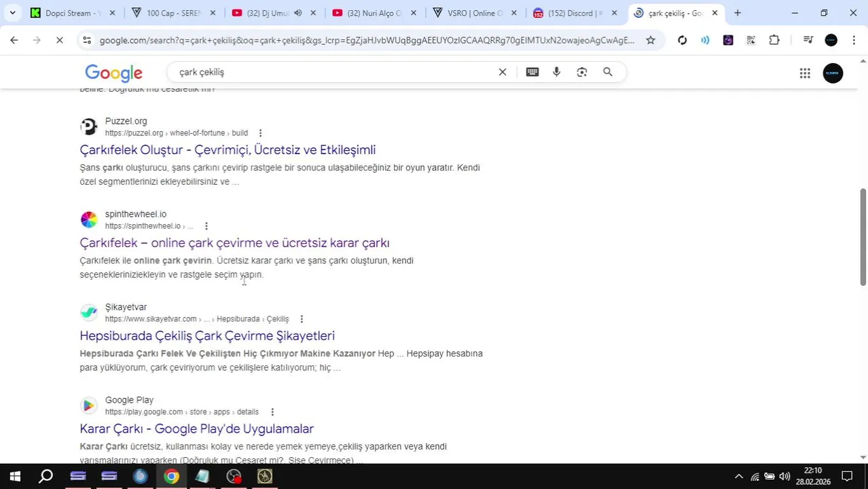Click the blue sound wave extension icon

(x=705, y=40)
